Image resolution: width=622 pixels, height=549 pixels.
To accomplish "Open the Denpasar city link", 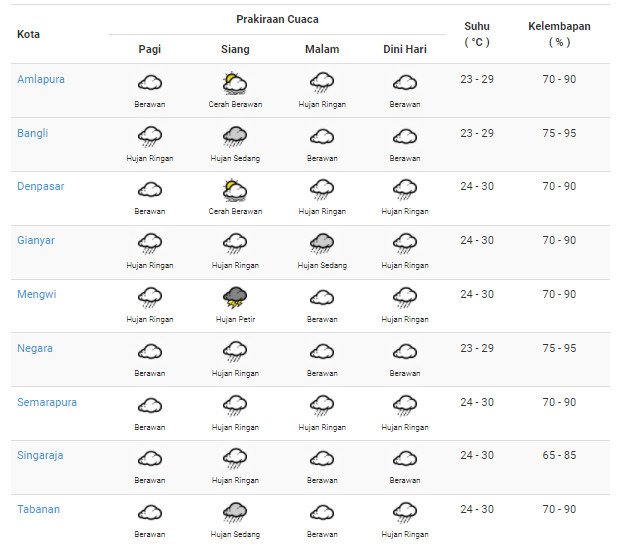I will (x=40, y=186).
